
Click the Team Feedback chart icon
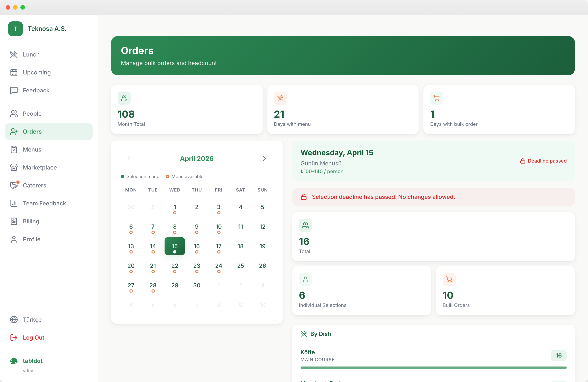(14, 203)
